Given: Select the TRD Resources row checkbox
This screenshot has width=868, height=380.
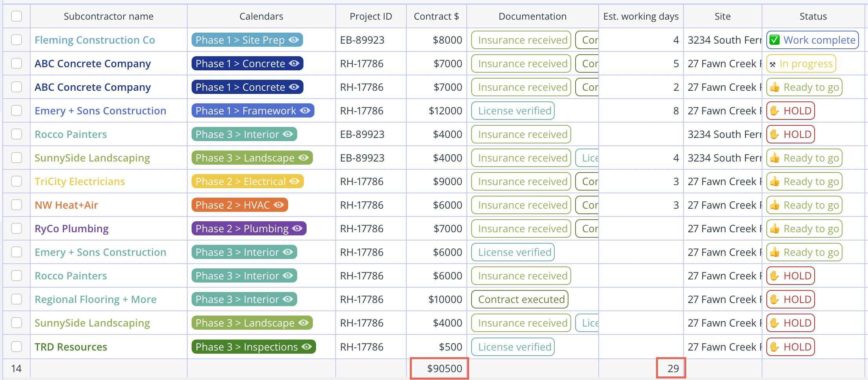Looking at the screenshot, I should click(x=16, y=347).
